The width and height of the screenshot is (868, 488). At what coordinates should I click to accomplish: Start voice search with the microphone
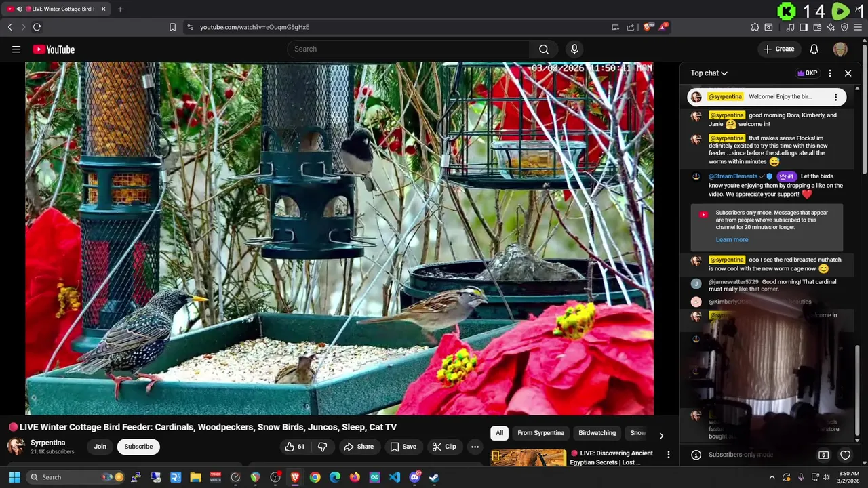tap(574, 49)
